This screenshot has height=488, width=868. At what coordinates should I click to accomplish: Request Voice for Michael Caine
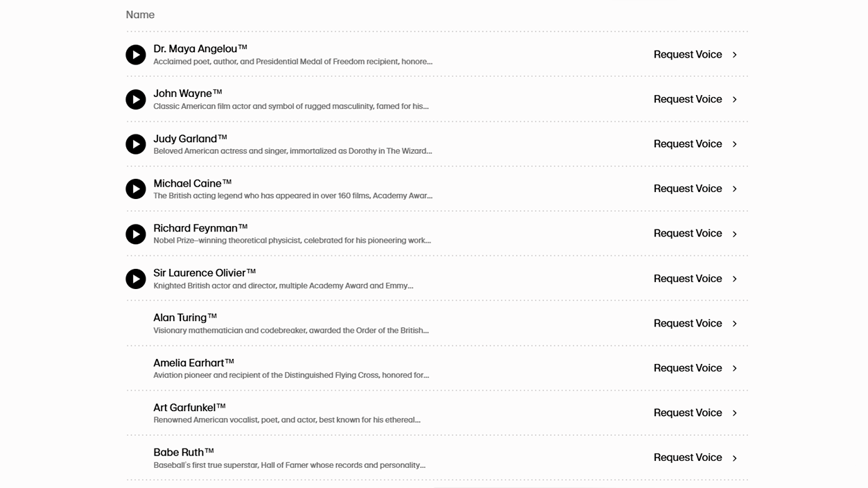click(x=688, y=189)
